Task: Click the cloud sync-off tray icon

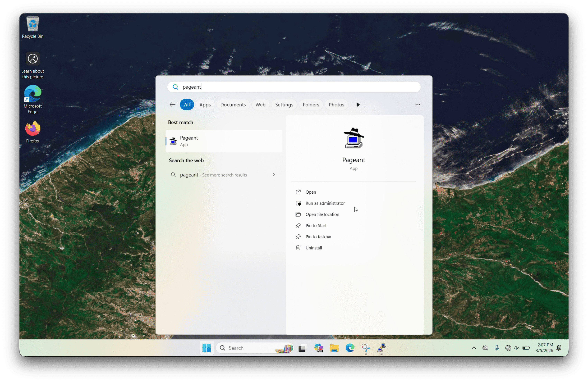Action: [485, 348]
